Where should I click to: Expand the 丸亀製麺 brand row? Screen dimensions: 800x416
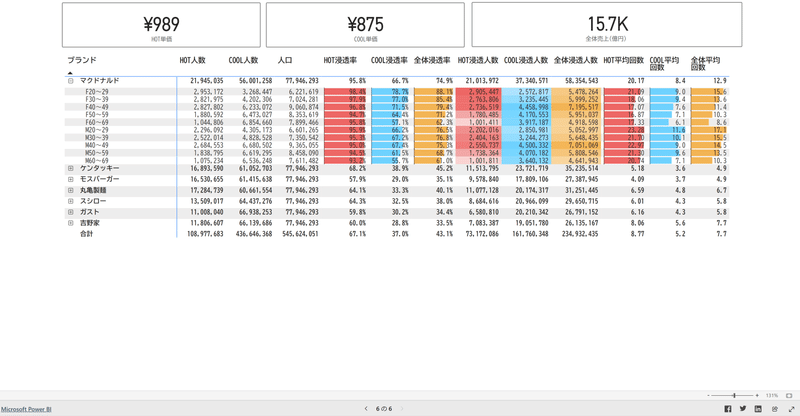click(x=71, y=190)
